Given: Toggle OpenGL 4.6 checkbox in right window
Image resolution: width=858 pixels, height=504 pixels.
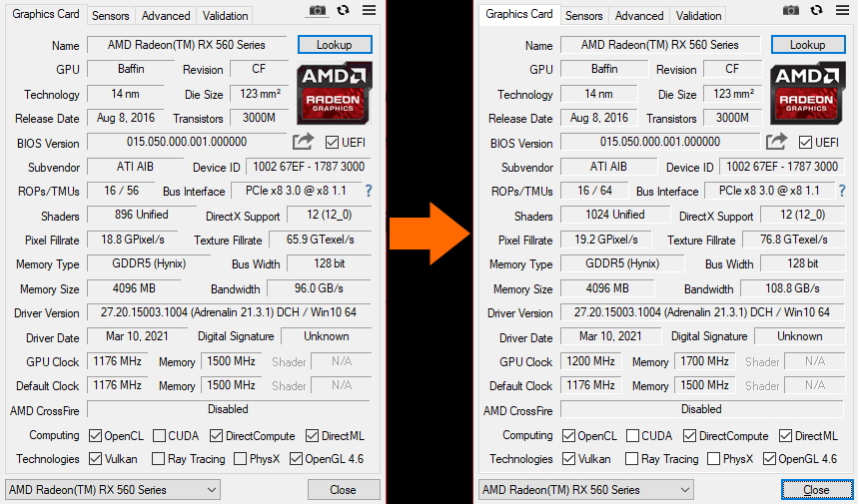Looking at the screenshot, I should click(769, 459).
